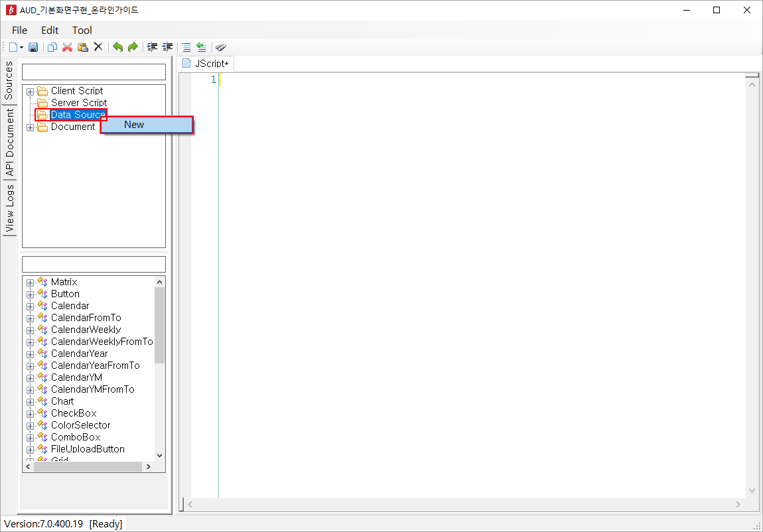The height and width of the screenshot is (532, 763).
Task: Choose New from the context menu
Action: click(x=147, y=125)
